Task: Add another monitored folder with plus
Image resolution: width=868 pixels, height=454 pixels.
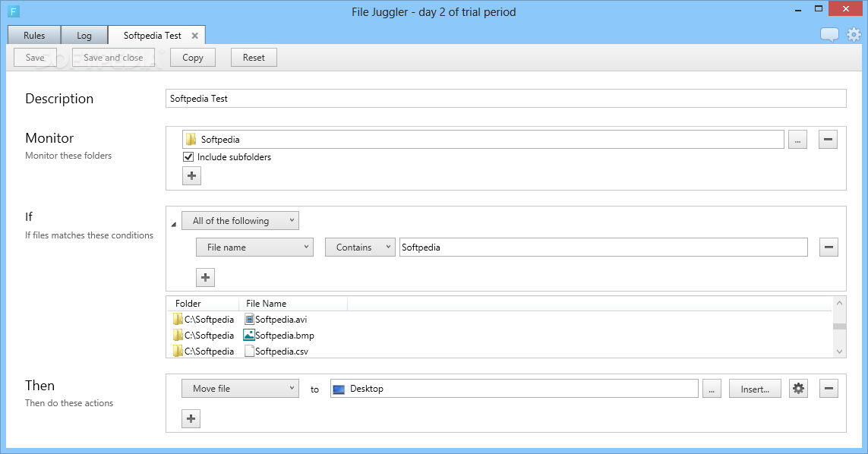Action: (x=191, y=176)
